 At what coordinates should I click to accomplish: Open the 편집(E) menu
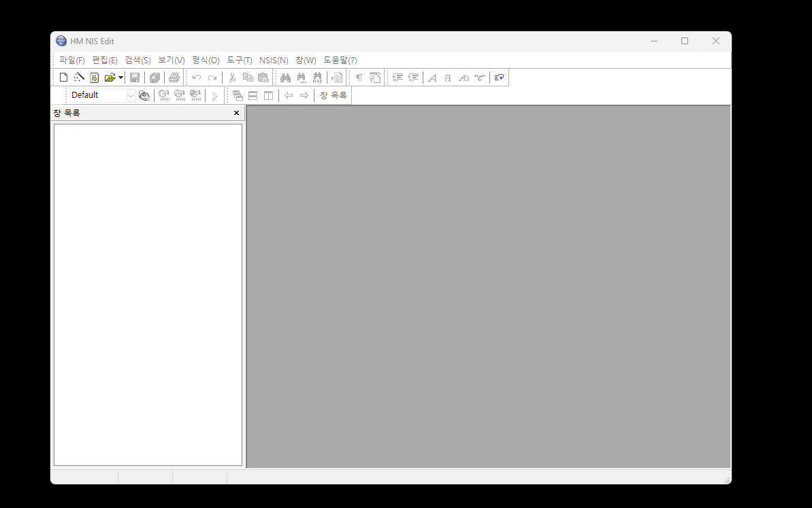coord(105,60)
